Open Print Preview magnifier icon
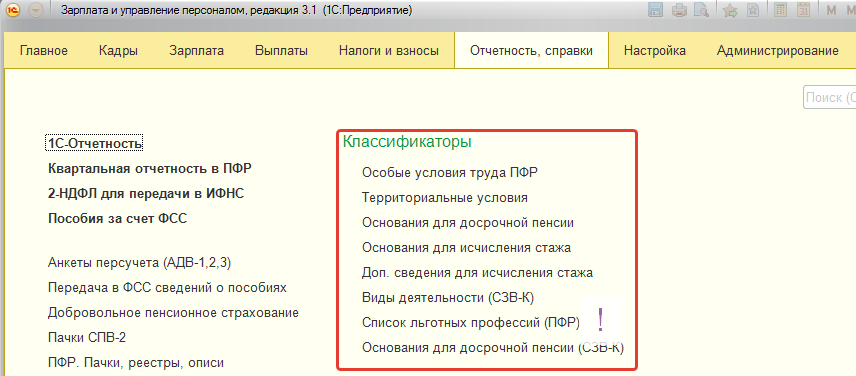This screenshot has width=856, height=376. [701, 10]
